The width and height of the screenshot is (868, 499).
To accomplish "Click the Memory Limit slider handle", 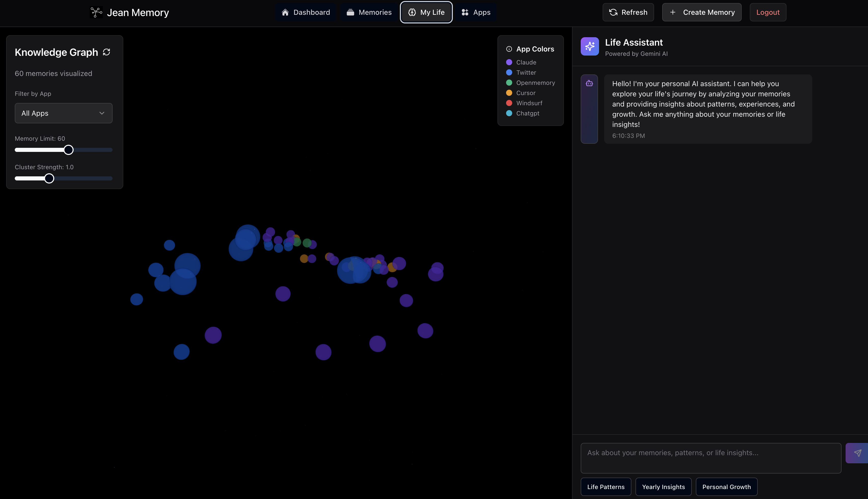I will [x=69, y=150].
